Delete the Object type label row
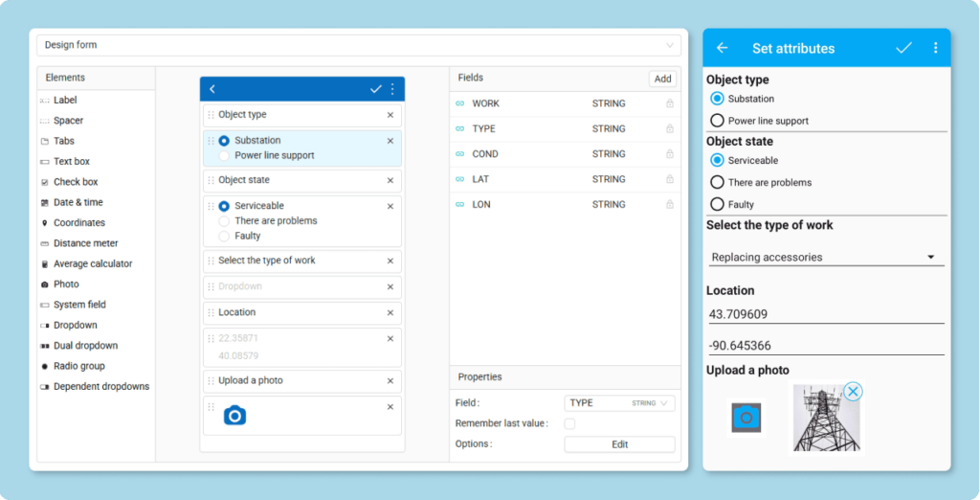Image resolution: width=980 pixels, height=500 pixels. [390, 115]
